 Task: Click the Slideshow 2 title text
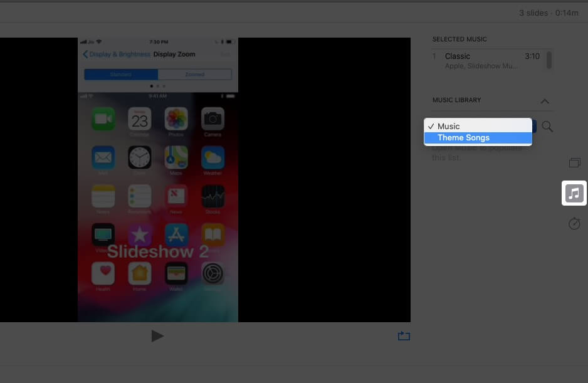[157, 251]
